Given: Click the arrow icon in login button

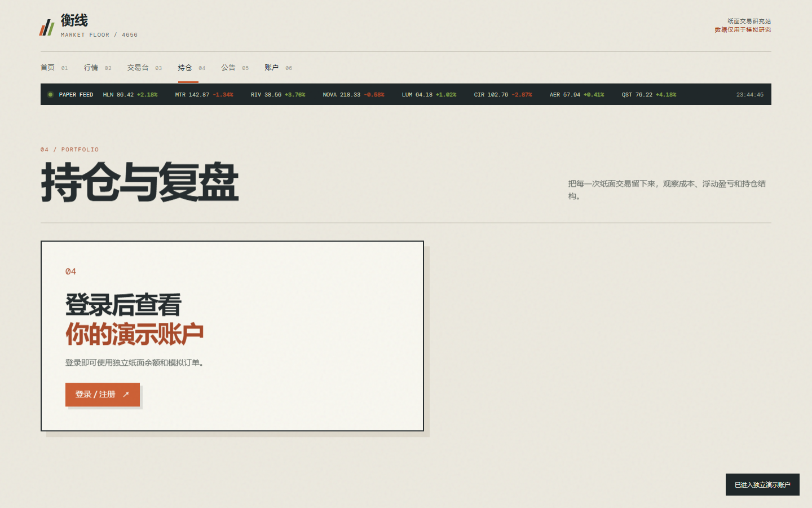Looking at the screenshot, I should pos(126,395).
